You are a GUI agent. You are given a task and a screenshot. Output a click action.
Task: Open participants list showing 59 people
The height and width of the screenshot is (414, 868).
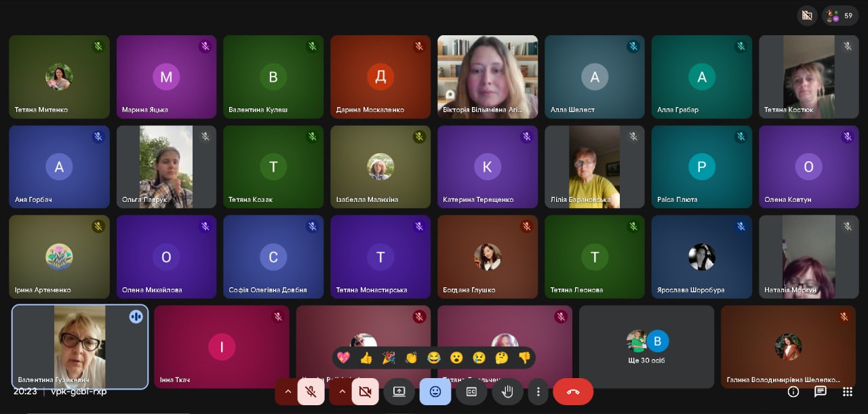(840, 16)
